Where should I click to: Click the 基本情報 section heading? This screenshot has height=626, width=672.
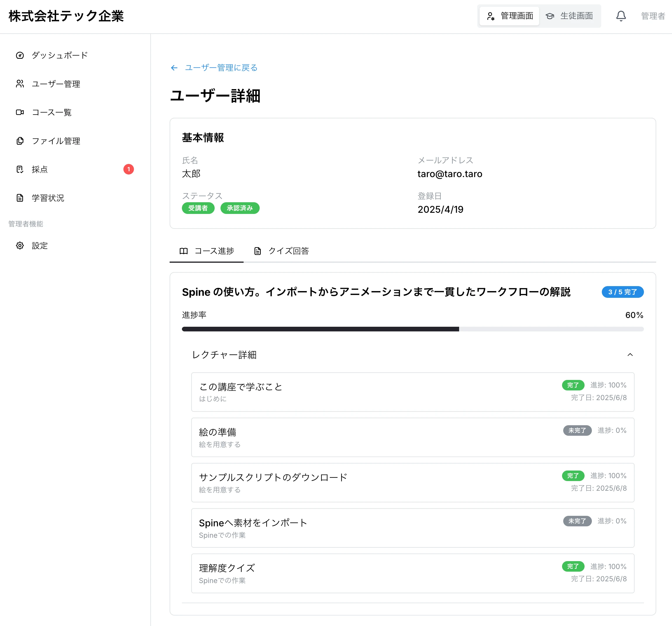[x=203, y=137]
